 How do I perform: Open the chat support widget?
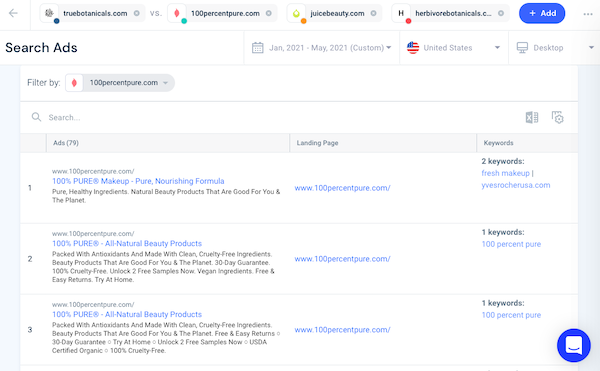pyautogui.click(x=574, y=345)
